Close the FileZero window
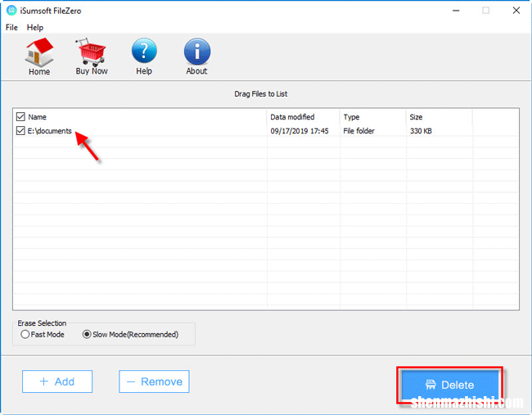Viewport: 532px width, 415px height. 516,11
